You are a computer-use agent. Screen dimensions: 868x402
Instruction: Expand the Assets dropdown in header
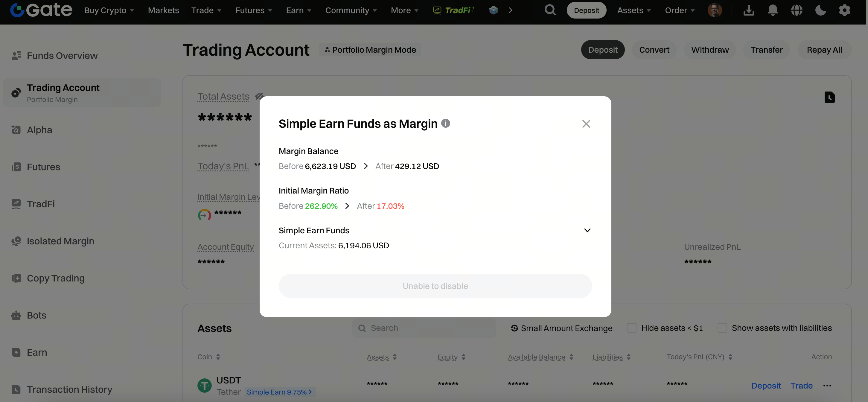coord(634,10)
